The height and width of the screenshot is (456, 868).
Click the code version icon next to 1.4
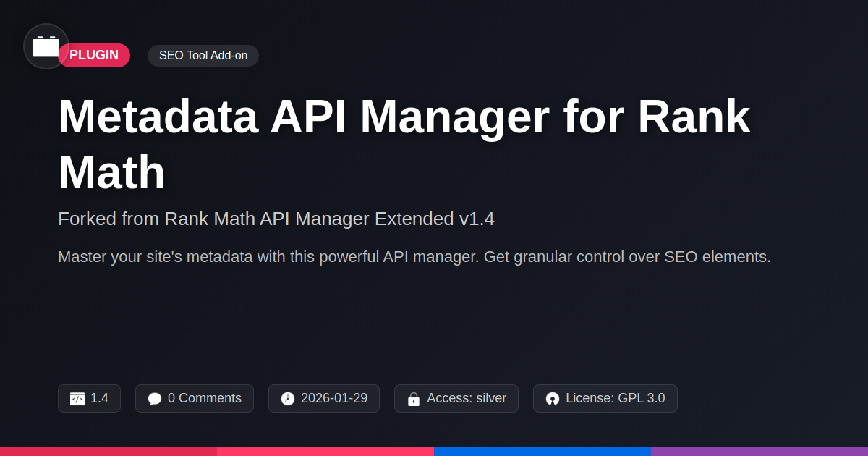tap(77, 399)
